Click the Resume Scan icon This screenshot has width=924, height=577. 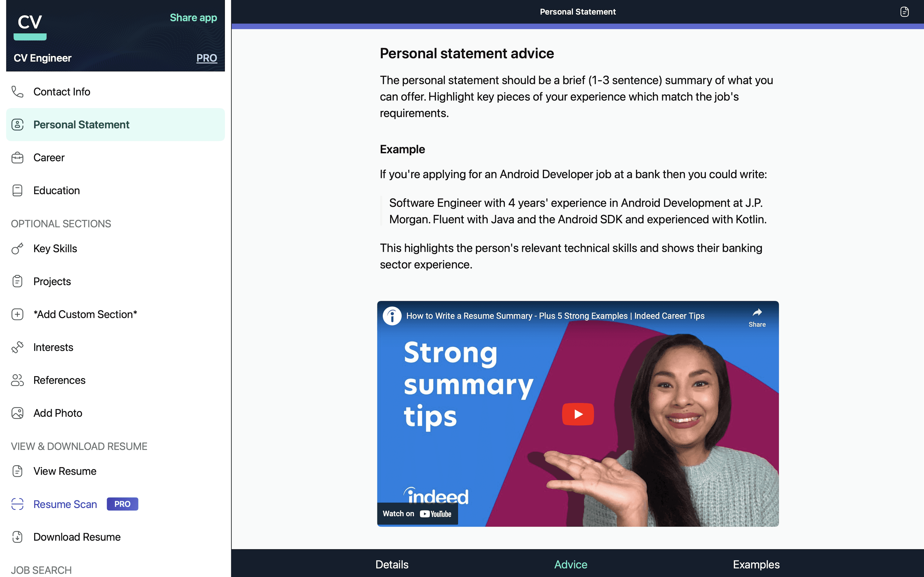point(18,503)
